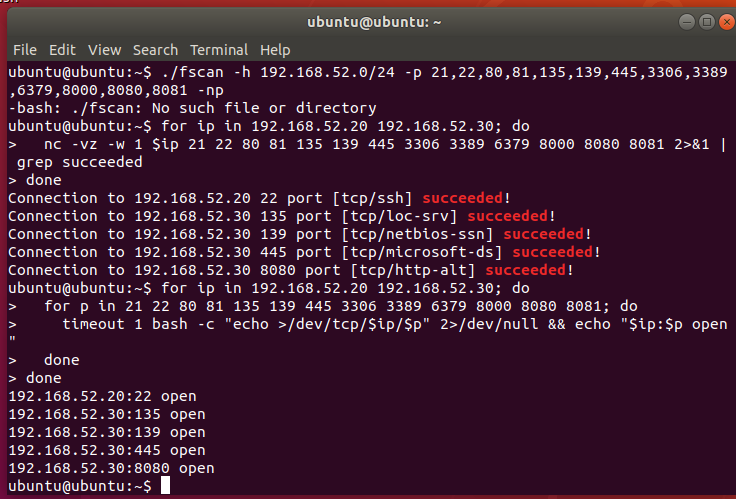Click the 'No such file or directory' error line
The image size is (736, 499).
(x=192, y=108)
